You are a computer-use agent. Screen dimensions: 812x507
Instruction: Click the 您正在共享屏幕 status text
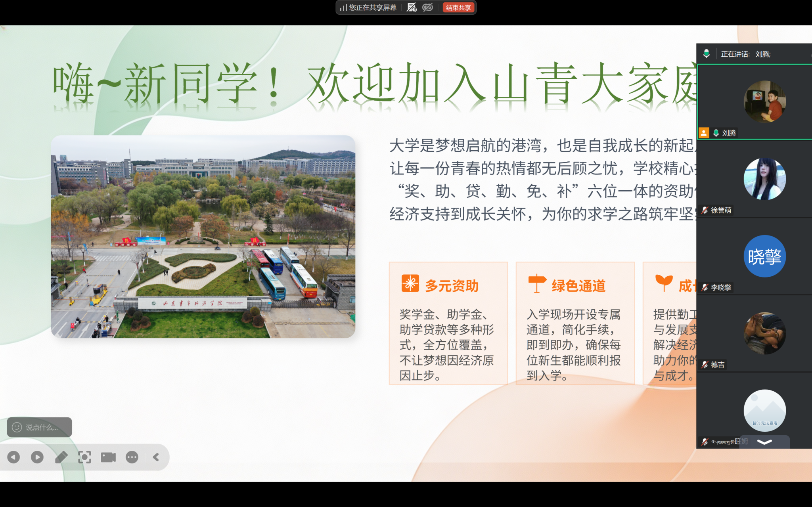[373, 8]
